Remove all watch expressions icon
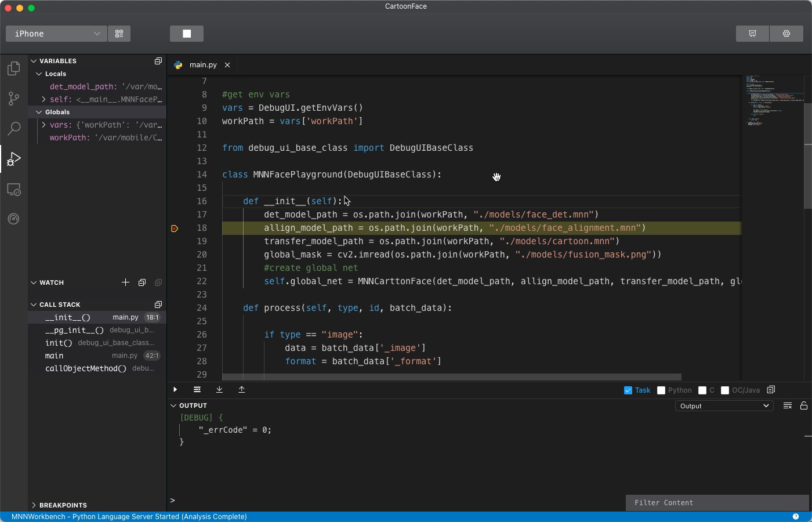The width and height of the screenshot is (812, 522). click(x=158, y=282)
